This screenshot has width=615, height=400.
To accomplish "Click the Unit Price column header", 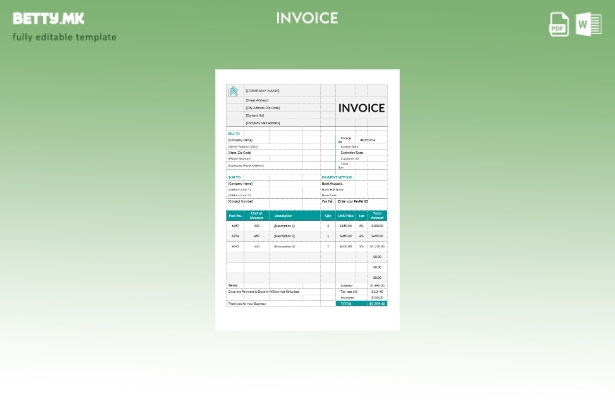I will pyautogui.click(x=345, y=215).
